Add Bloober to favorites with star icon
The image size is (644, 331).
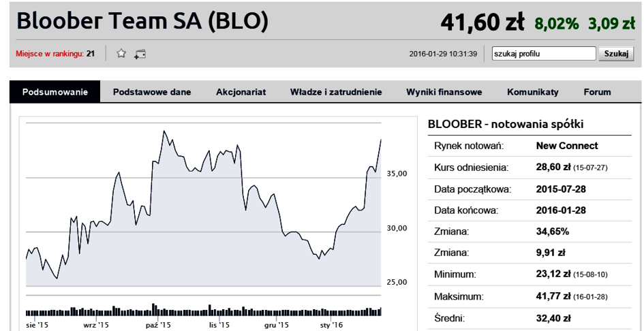pos(121,53)
